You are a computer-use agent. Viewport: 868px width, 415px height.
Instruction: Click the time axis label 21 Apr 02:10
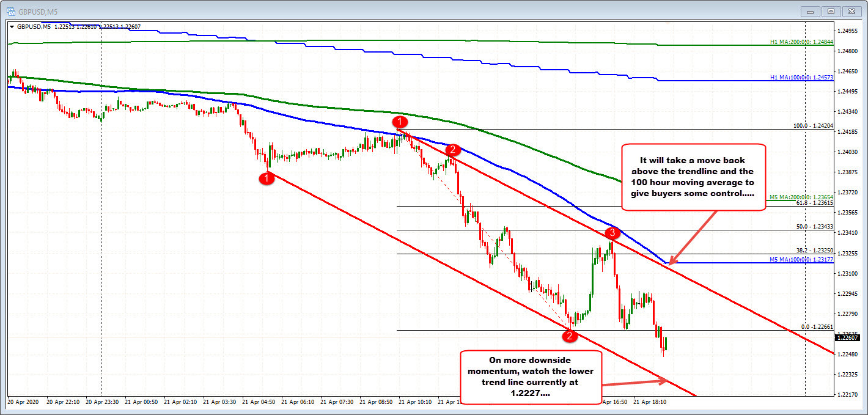tap(180, 403)
